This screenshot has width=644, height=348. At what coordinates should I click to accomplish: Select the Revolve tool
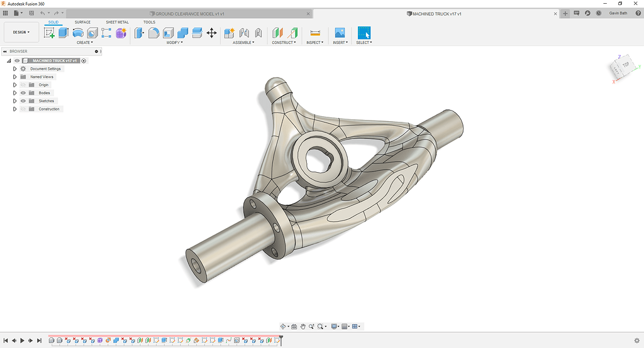click(77, 33)
